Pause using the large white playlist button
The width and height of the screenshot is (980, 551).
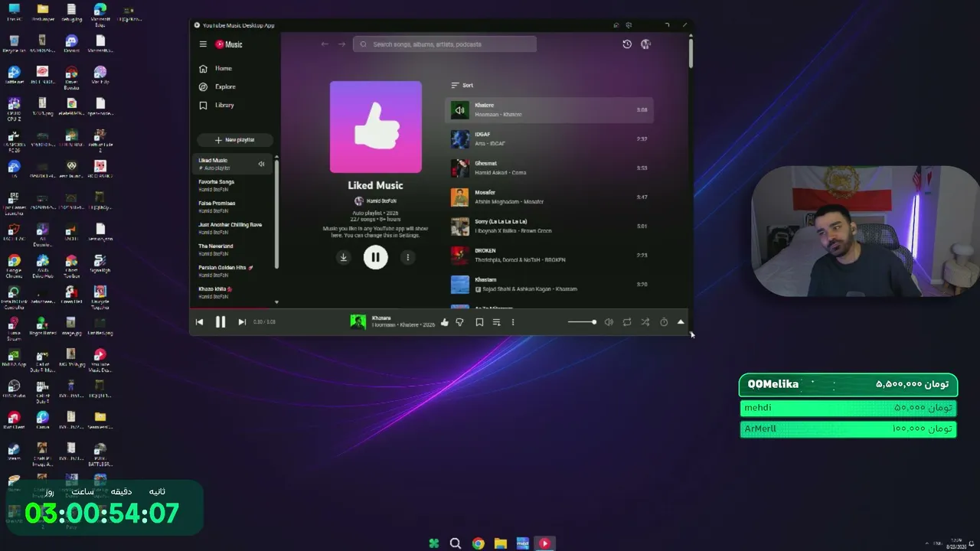point(375,257)
